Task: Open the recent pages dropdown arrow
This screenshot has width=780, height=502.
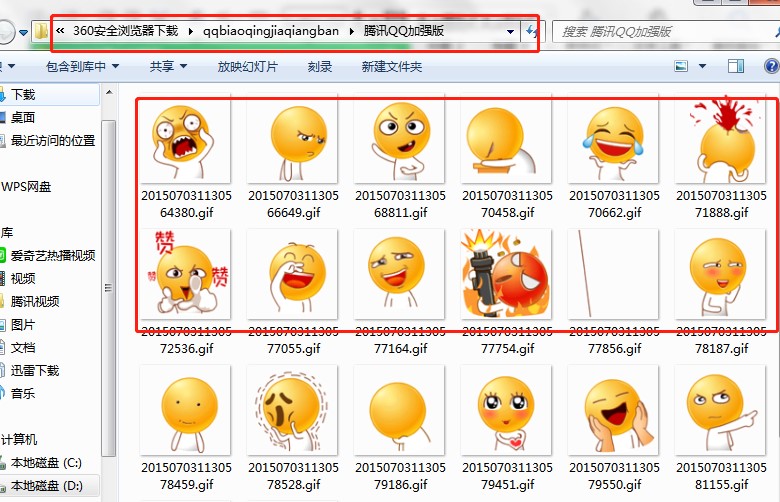Action: [23, 33]
